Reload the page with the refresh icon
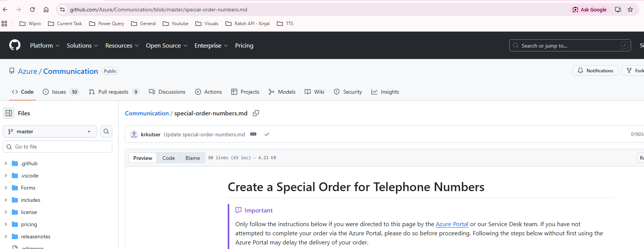Viewport: 644px width, 249px height. [x=32, y=10]
